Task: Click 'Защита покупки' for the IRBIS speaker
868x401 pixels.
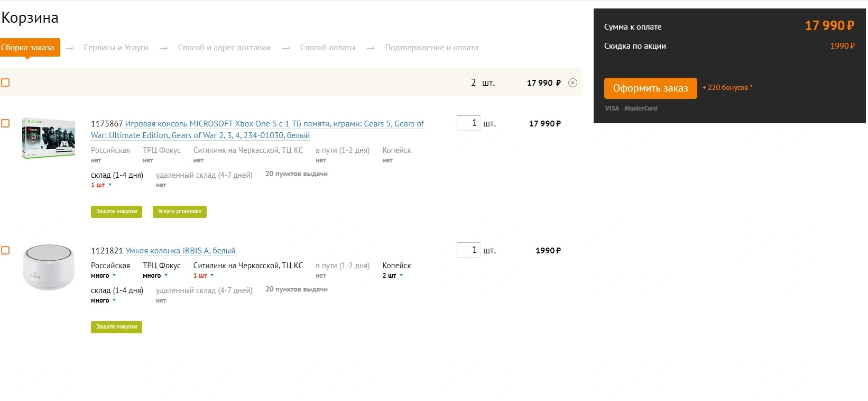Action: coord(116,327)
